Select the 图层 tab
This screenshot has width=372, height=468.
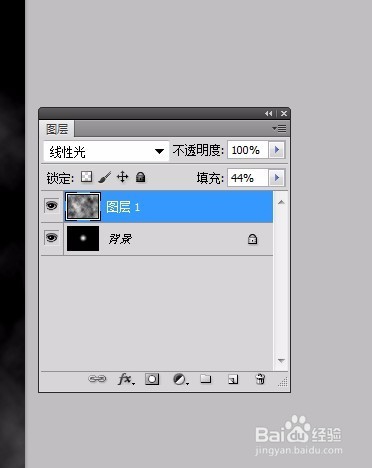[57, 129]
